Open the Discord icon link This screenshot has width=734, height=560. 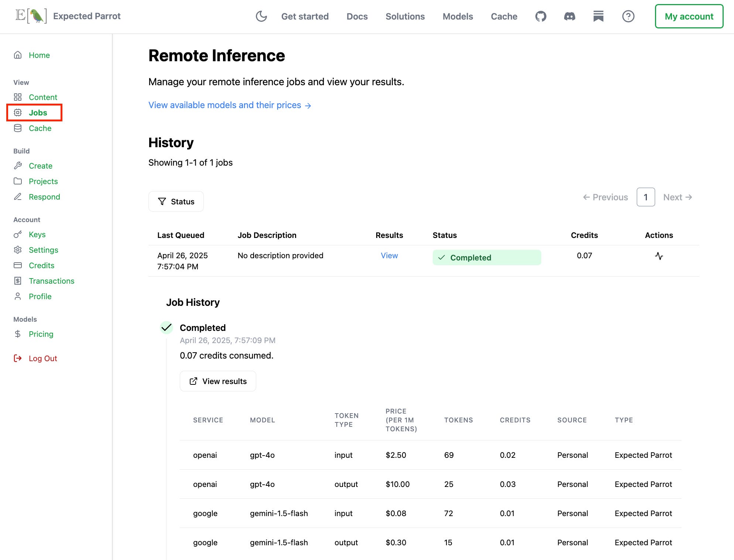click(569, 16)
